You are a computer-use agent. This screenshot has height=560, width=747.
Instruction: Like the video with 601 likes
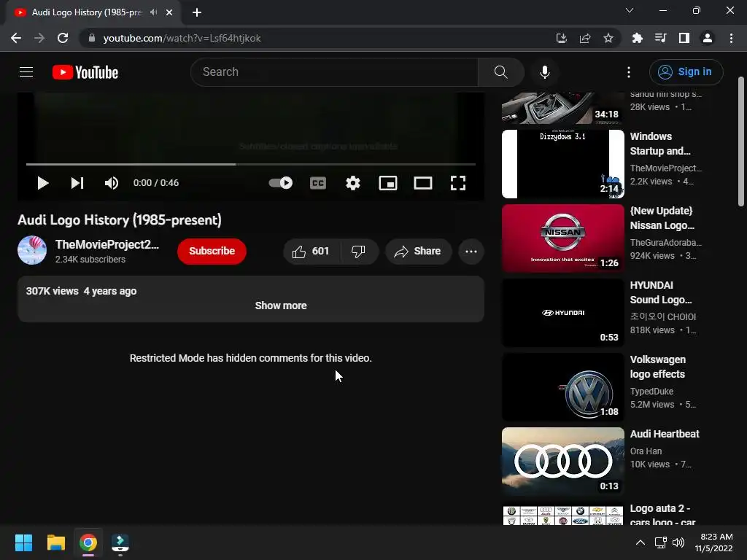pos(311,251)
